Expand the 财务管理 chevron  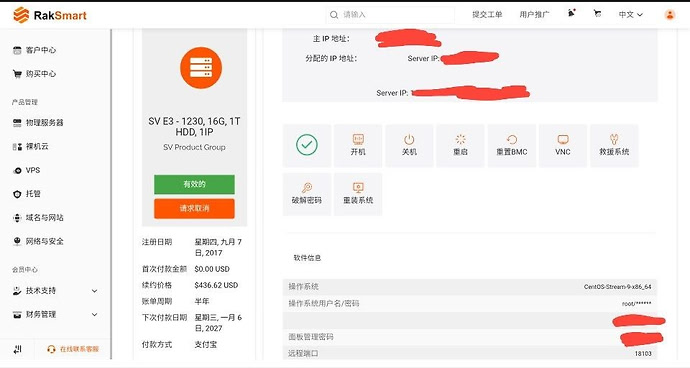[x=94, y=315]
